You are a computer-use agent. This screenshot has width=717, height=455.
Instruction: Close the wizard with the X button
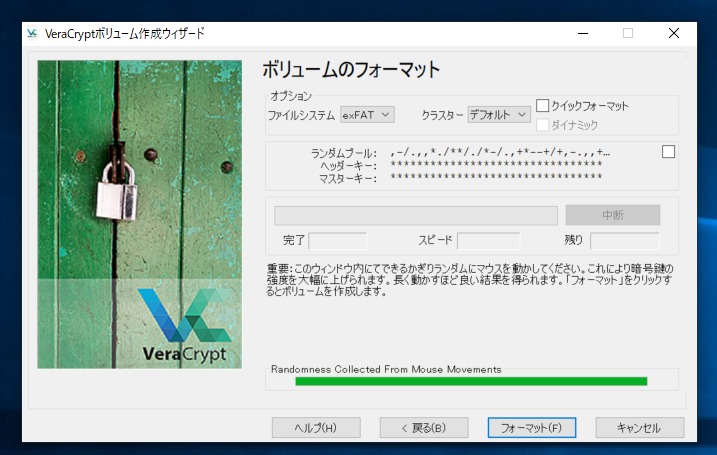tap(673, 33)
